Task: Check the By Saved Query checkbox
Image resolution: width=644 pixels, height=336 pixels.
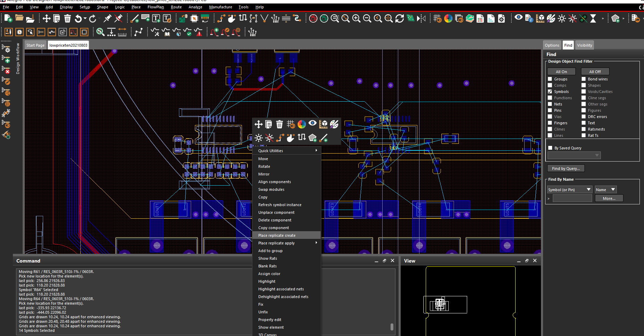Action: (550, 148)
